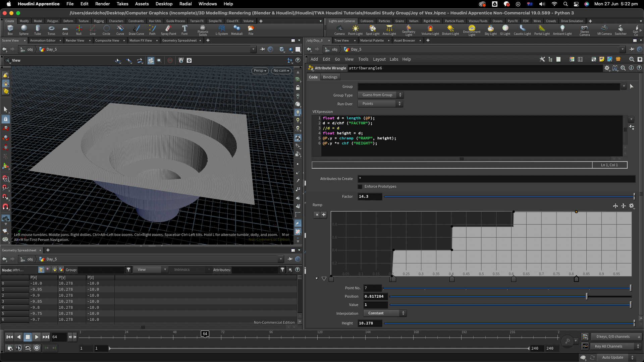Select the Spray Paint tool
This screenshot has height=362, width=644.
click(168, 29)
